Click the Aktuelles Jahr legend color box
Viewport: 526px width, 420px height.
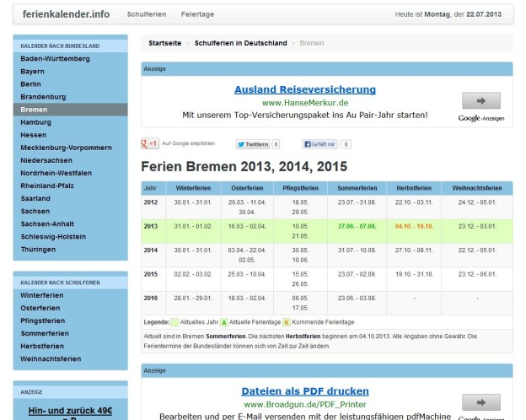(x=174, y=322)
